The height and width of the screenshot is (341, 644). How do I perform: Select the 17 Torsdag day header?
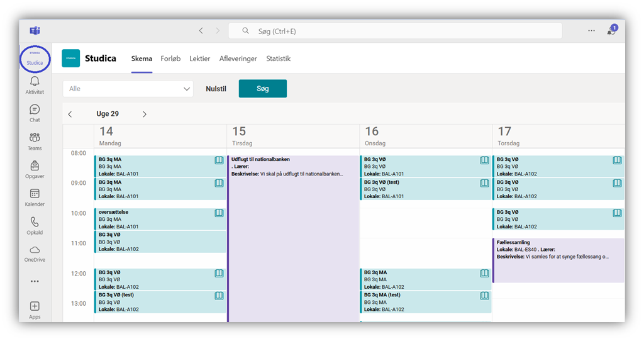558,136
